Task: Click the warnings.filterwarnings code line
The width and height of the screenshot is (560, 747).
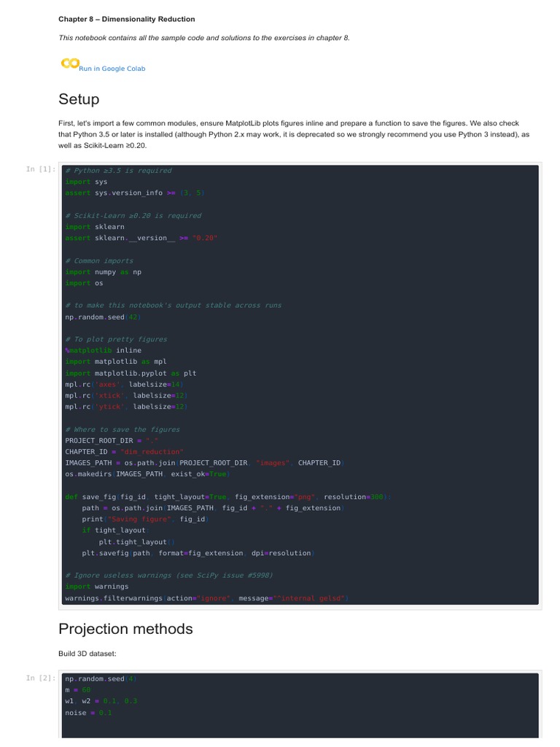Action: point(207,598)
